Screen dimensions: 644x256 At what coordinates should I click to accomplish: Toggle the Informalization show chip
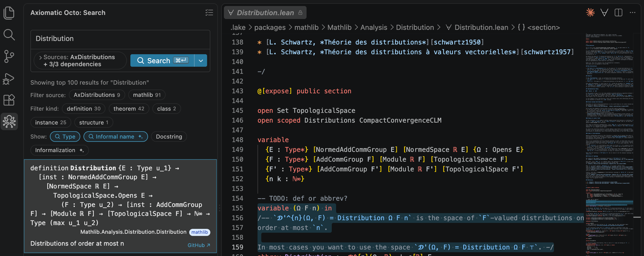click(60, 150)
